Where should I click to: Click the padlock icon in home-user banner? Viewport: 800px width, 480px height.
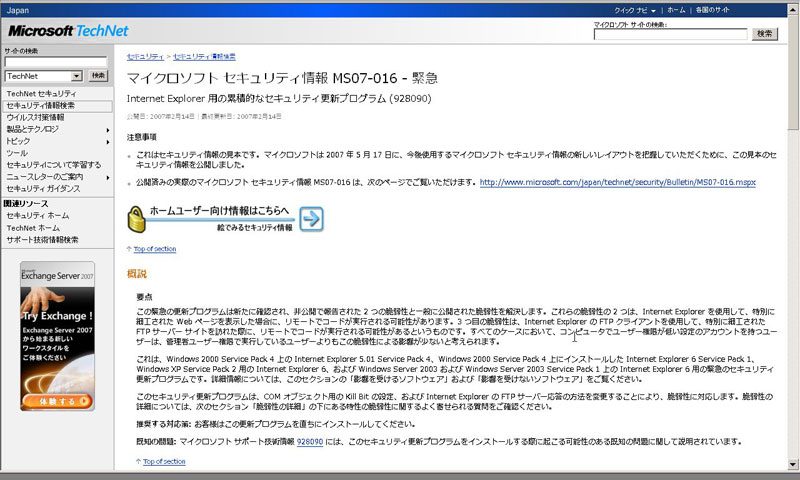coord(136,219)
